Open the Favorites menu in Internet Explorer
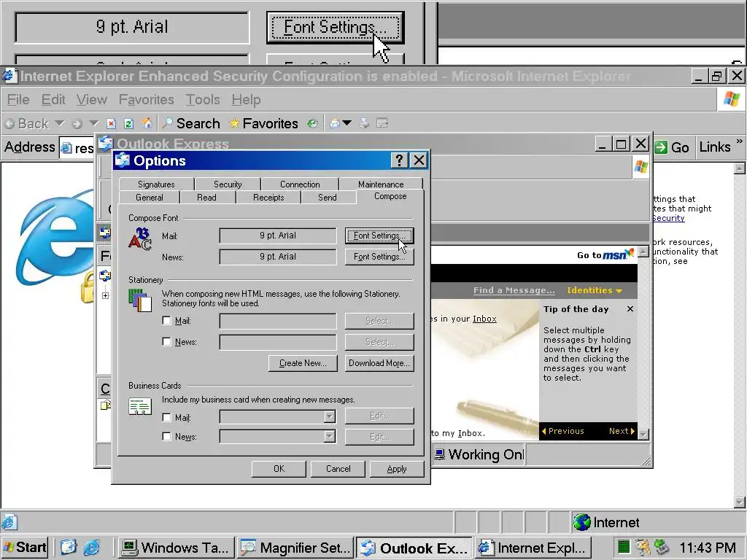Image resolution: width=747 pixels, height=560 pixels. click(x=146, y=99)
